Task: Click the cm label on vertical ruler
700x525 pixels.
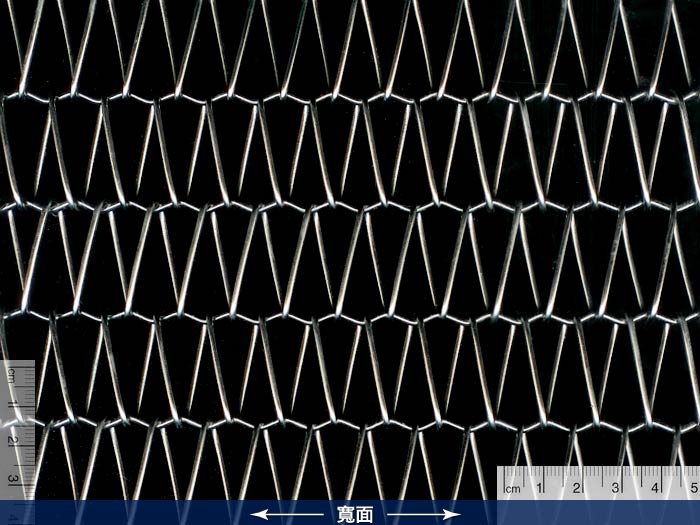Action: [x=12, y=374]
